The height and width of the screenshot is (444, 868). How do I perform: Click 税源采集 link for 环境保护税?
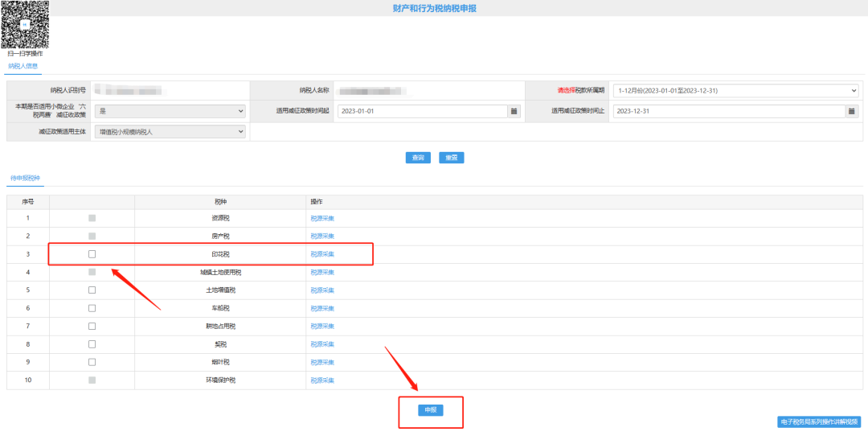pos(322,380)
